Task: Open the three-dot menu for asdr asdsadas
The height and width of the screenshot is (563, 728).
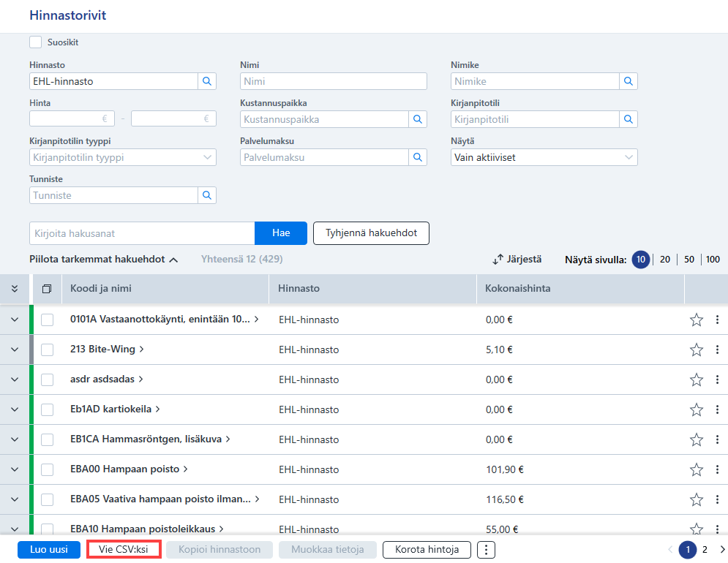Action: pos(717,379)
